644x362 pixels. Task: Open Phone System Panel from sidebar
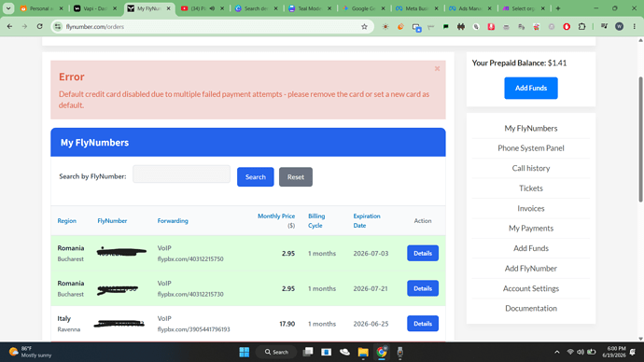[x=531, y=148]
